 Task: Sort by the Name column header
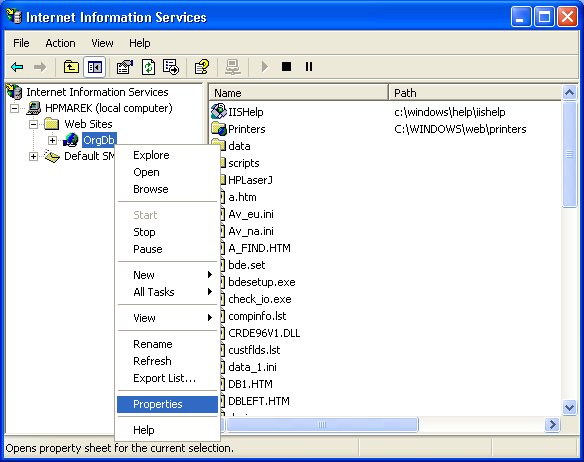coord(299,92)
